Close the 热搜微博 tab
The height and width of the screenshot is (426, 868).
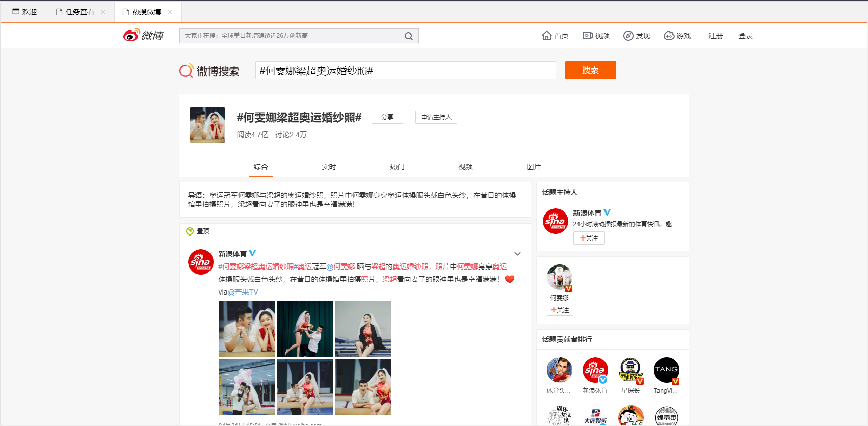(x=170, y=12)
